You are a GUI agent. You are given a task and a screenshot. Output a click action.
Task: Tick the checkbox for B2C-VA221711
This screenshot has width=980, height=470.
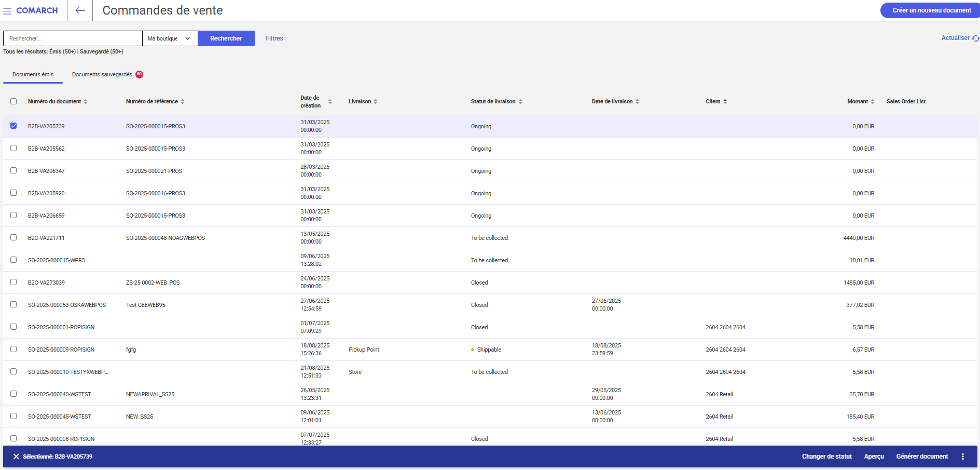13,237
